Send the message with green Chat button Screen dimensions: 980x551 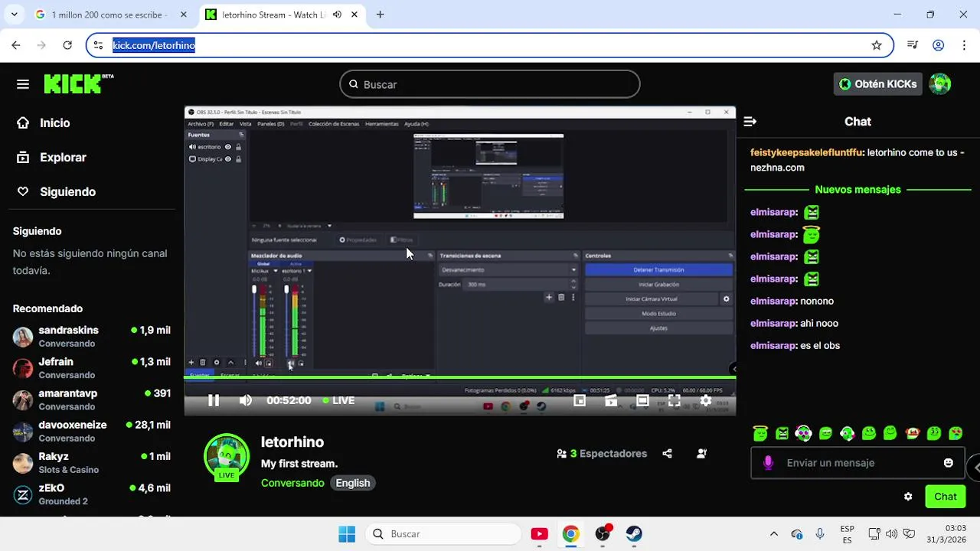946,497
